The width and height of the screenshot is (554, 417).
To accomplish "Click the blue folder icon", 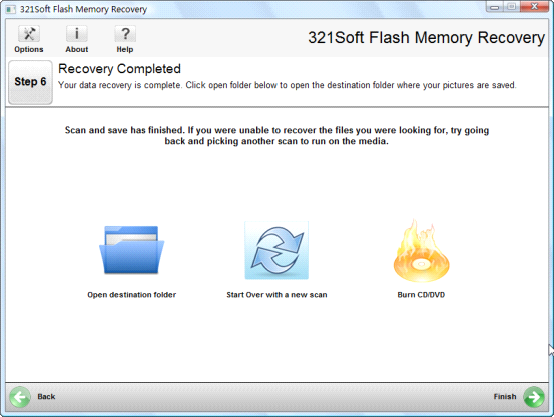I will click(x=131, y=250).
